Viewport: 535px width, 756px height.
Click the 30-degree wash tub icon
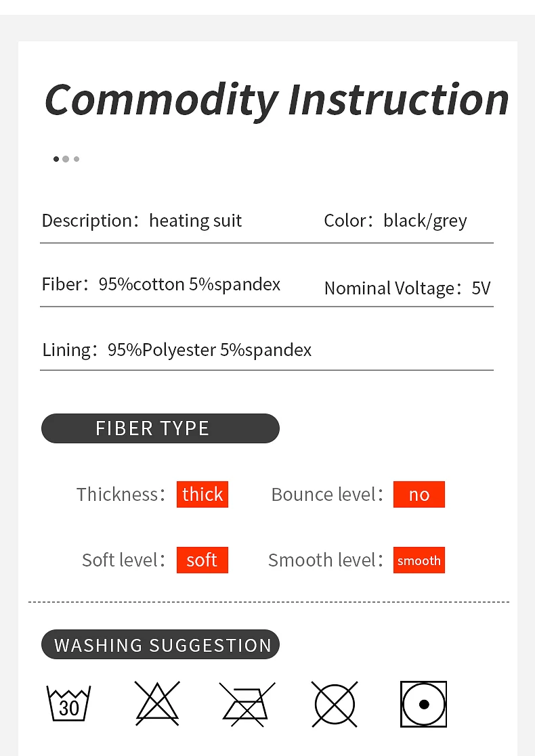pos(68,704)
